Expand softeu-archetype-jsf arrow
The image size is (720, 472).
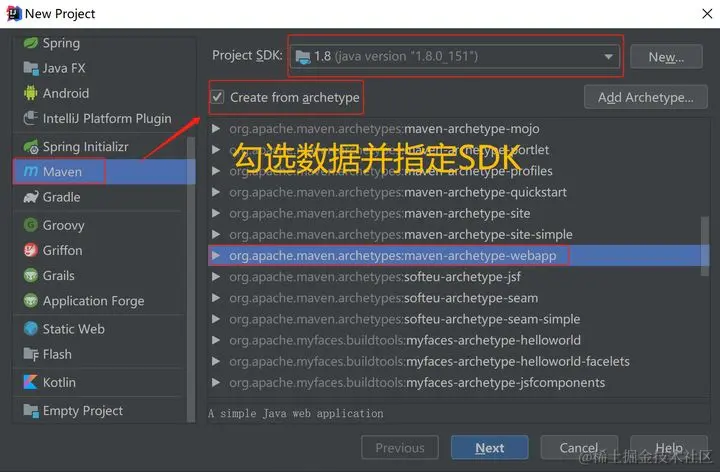[x=215, y=276]
